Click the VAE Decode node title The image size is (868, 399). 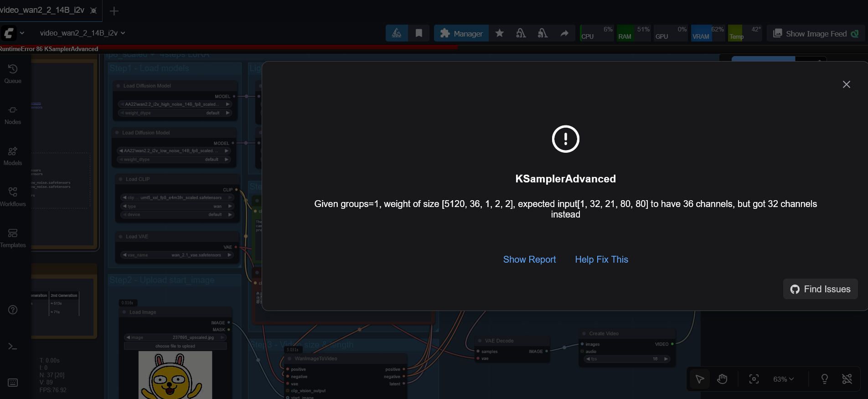499,341
